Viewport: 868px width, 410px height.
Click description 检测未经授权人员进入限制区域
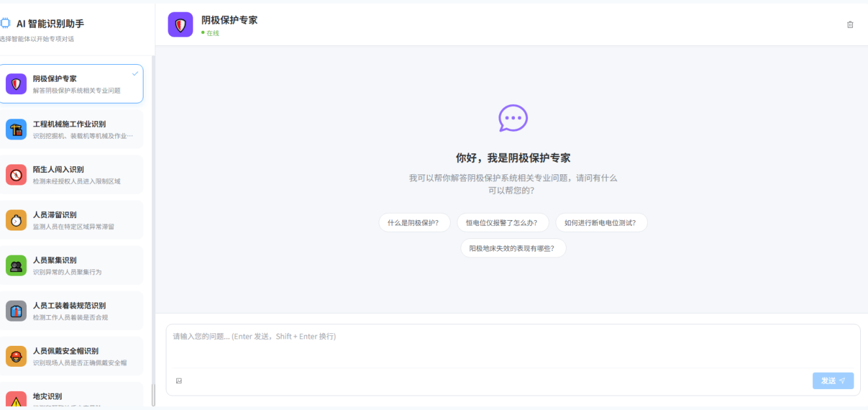point(77,181)
